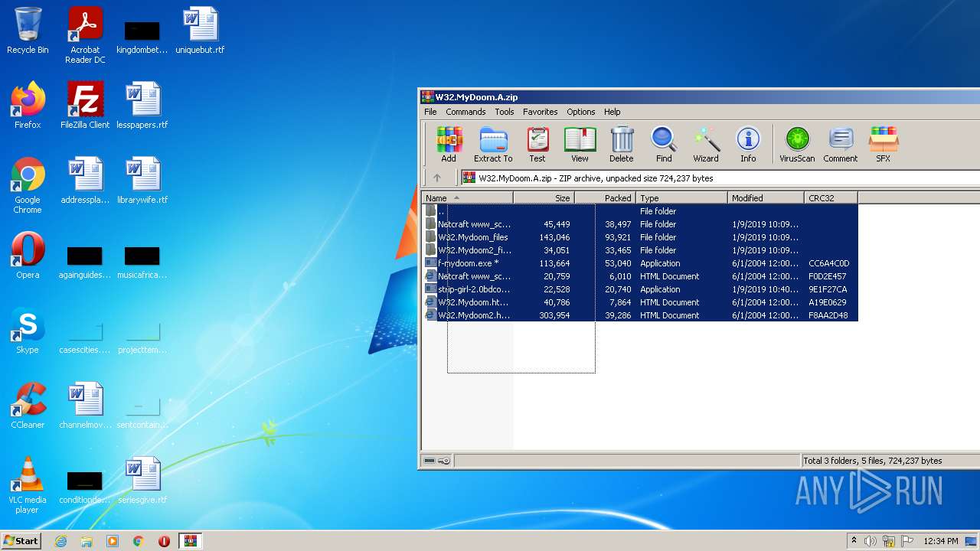Select the seriesgive.rtf desktop file
This screenshot has height=551, width=980.
(142, 480)
